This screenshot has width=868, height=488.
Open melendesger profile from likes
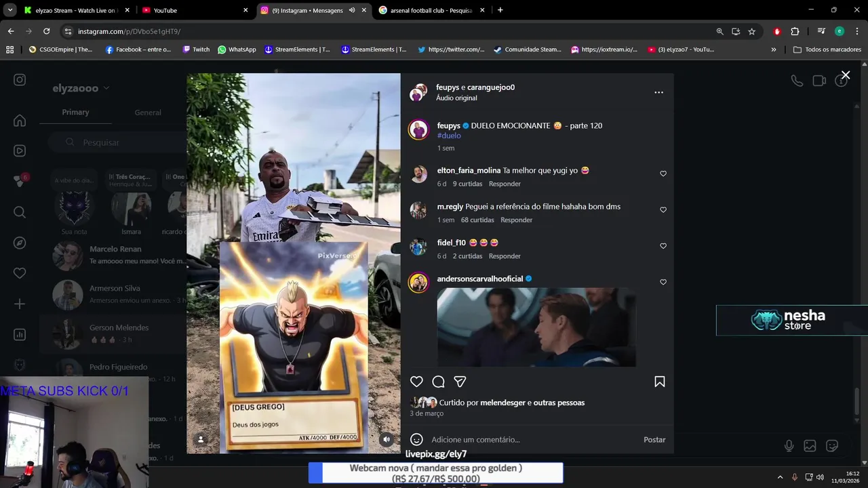[502, 403]
